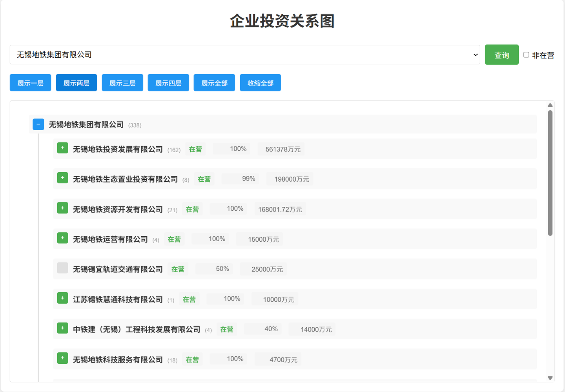Click the 40% share percentage
The width and height of the screenshot is (565, 392).
pos(271,329)
